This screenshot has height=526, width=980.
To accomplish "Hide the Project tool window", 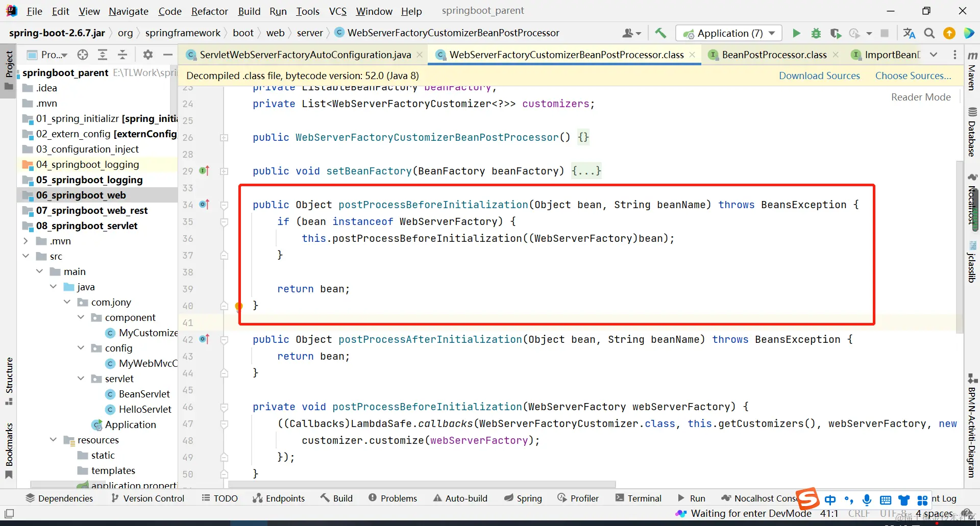I will [x=168, y=55].
